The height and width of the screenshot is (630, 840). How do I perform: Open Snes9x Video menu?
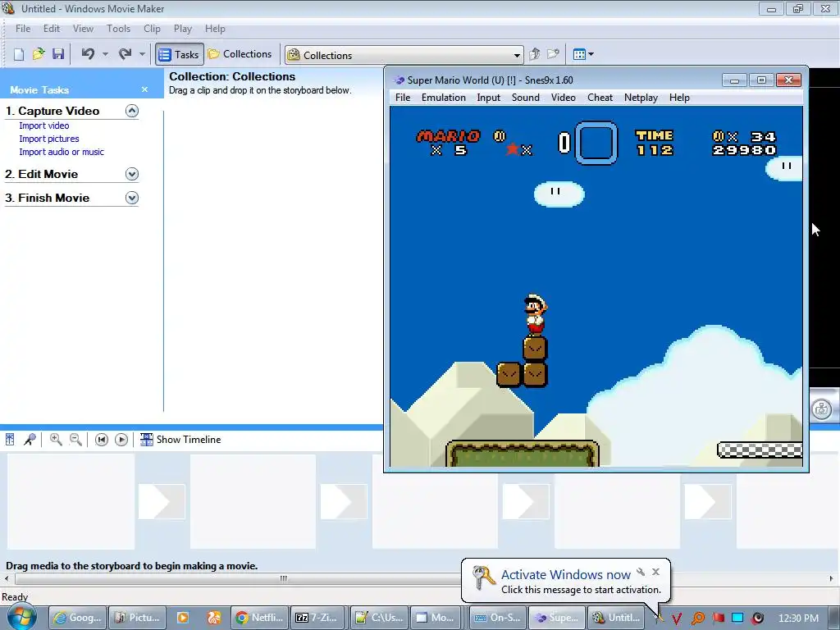coord(564,98)
